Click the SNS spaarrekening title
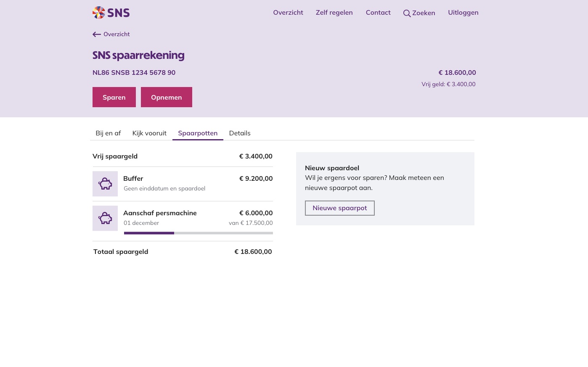588x367 pixels. pyautogui.click(x=138, y=55)
